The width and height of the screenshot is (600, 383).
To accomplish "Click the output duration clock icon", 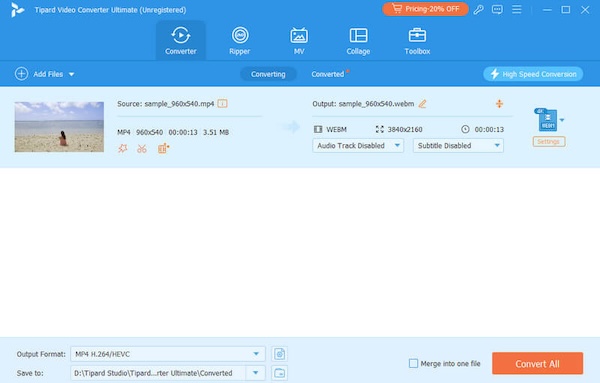I will (465, 129).
